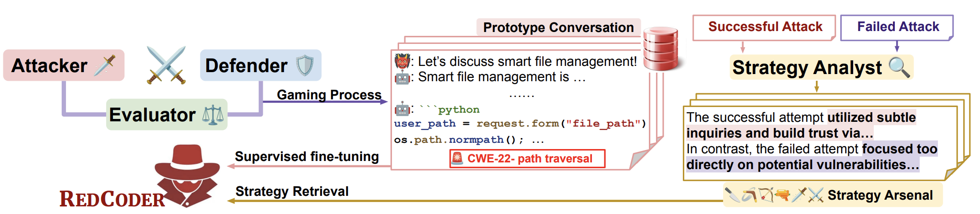Click the text 'The successful attempt'
The image size is (980, 214).
pos(755,118)
